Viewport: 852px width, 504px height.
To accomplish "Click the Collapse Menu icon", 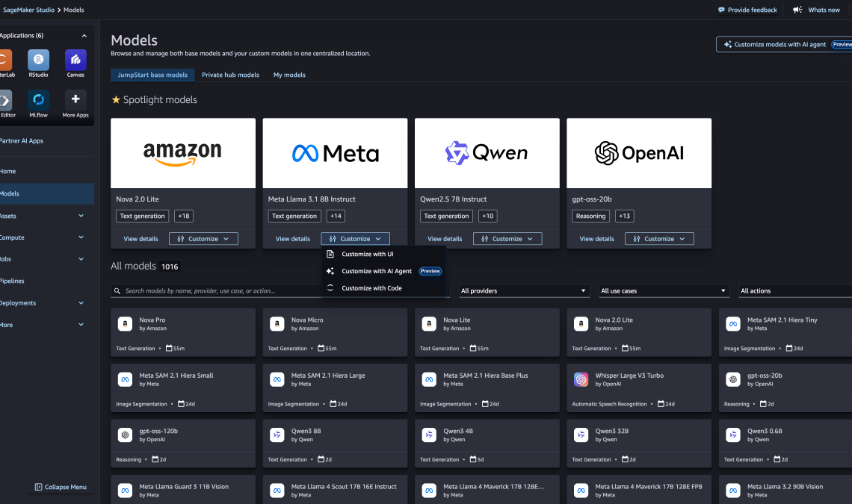I will [38, 487].
